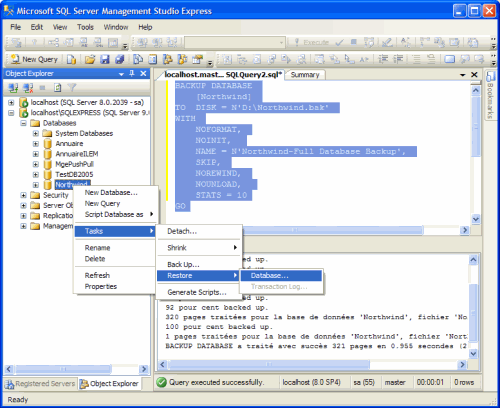Expand the localhost (SQL Server 8.0.2039) node

coord(11,102)
